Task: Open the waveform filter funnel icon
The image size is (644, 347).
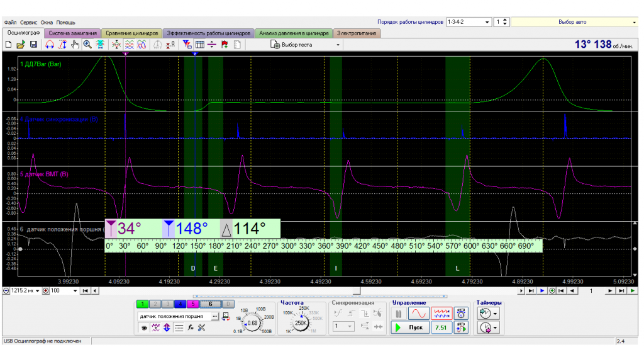Action: pyautogui.click(x=187, y=45)
